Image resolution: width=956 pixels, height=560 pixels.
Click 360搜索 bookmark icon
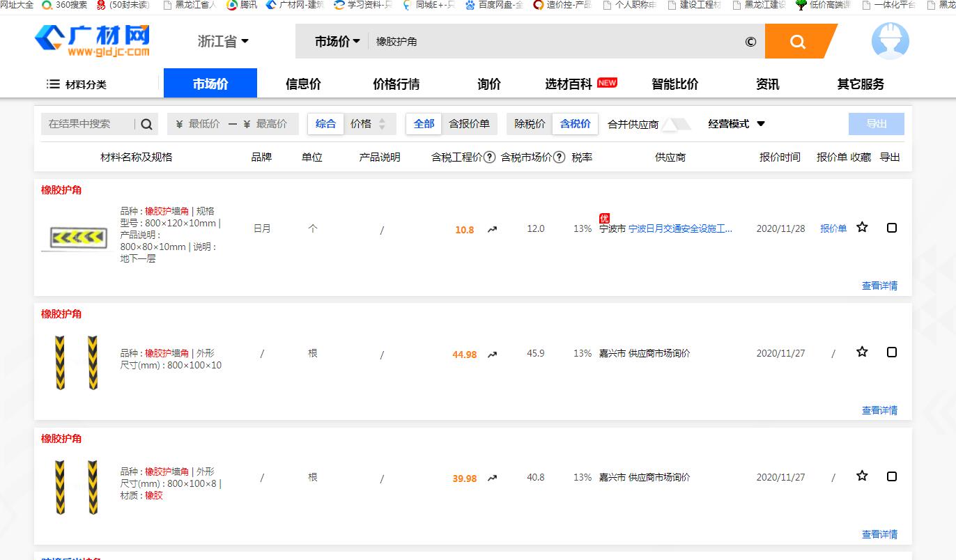47,5
